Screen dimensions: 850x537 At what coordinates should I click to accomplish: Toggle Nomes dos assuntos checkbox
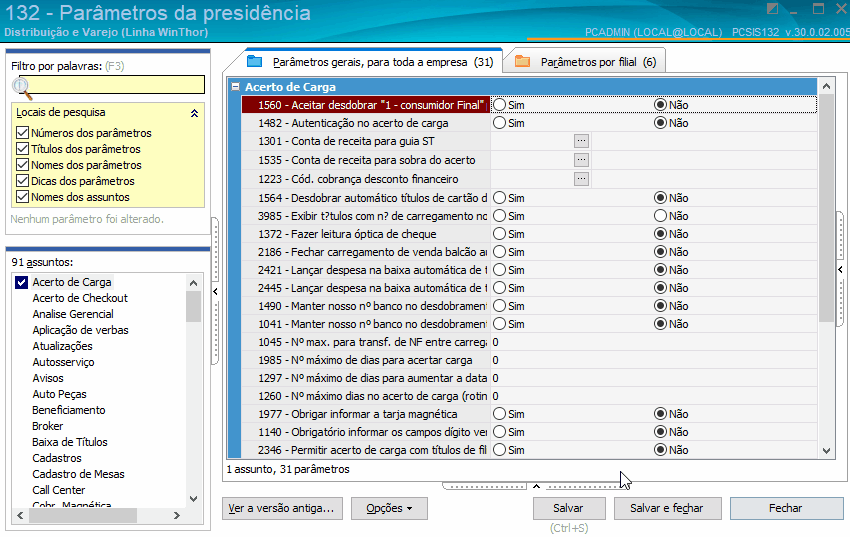pyautogui.click(x=22, y=196)
